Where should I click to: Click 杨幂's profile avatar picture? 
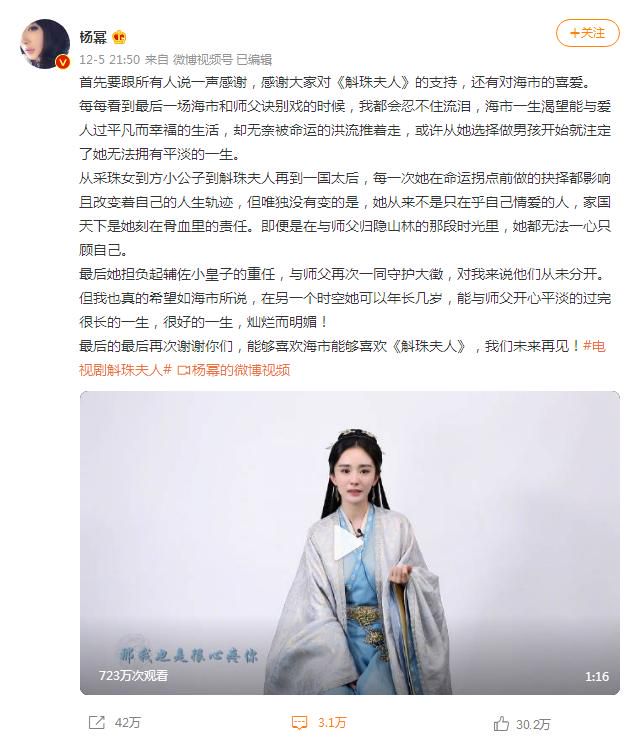(x=45, y=44)
